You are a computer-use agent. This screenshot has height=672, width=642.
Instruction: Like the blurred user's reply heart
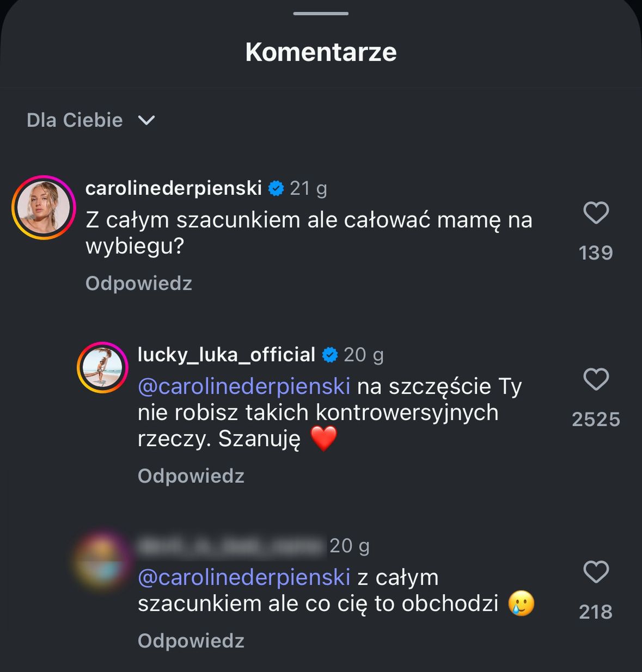click(x=596, y=572)
